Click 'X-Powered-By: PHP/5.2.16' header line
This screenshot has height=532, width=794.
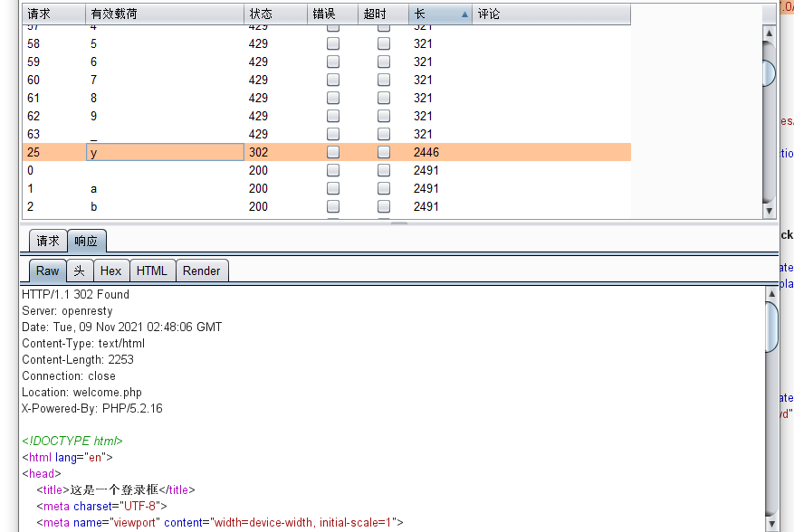point(92,408)
